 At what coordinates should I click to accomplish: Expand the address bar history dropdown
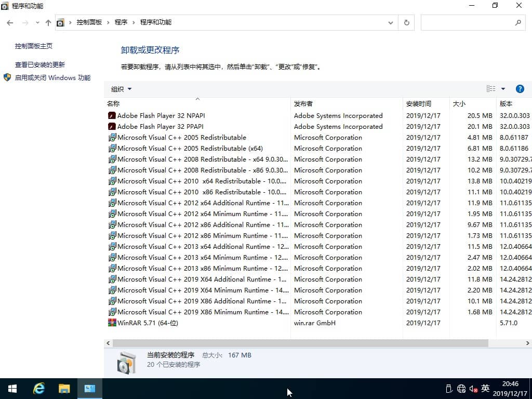(391, 23)
